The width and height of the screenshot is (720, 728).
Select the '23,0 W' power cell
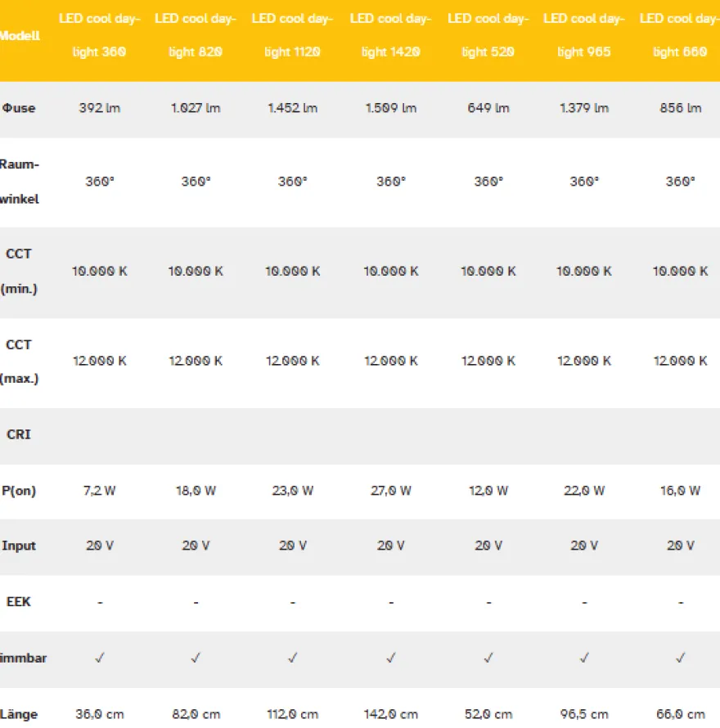coord(292,491)
